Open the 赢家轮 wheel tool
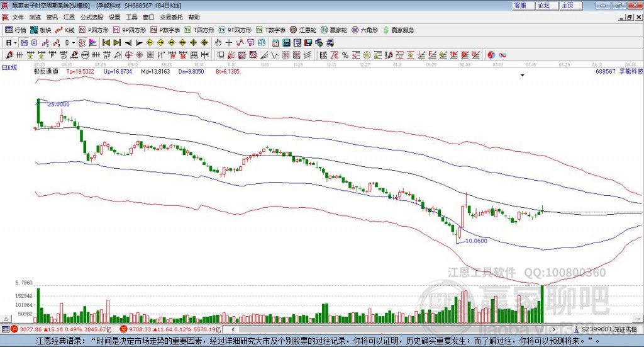This screenshot has width=644, height=347. click(x=334, y=30)
